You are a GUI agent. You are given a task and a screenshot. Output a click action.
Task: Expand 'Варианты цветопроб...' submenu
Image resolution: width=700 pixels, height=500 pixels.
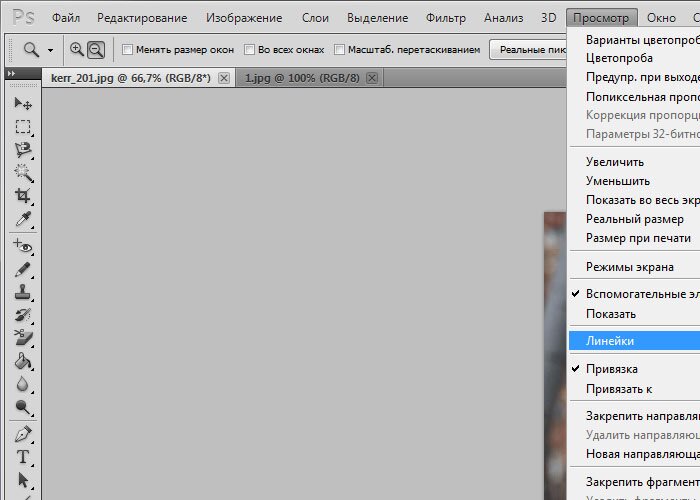[x=634, y=40]
